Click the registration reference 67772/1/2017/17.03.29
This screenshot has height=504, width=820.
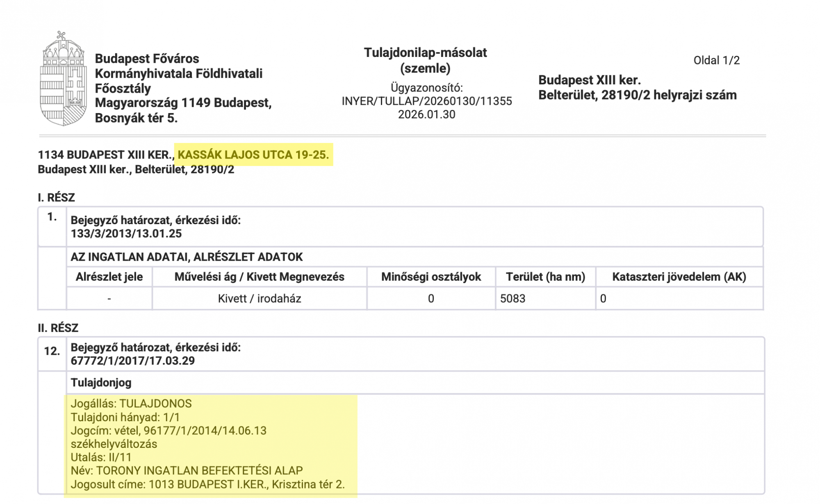pos(132,361)
